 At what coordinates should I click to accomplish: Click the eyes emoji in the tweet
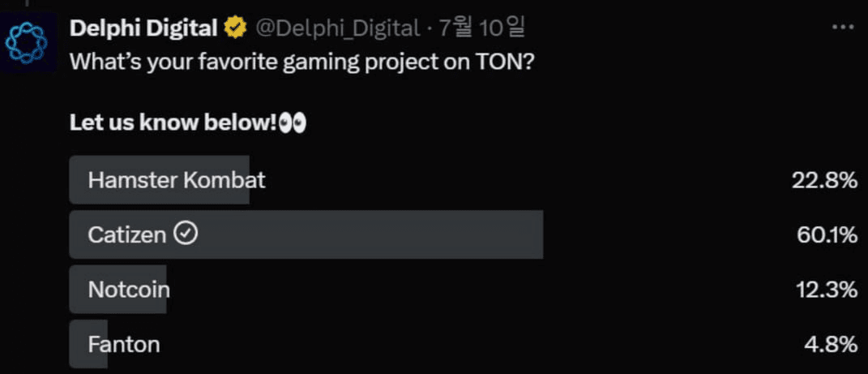[292, 123]
